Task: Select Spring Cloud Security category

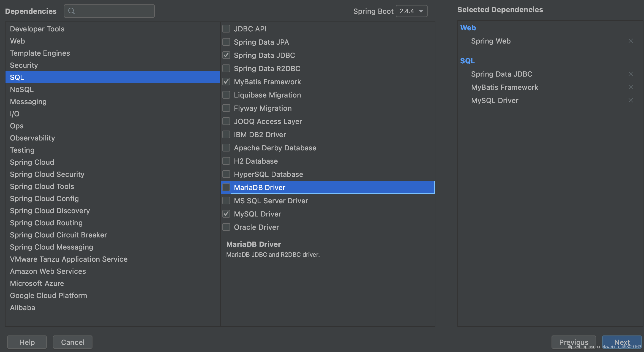Action: click(x=113, y=174)
